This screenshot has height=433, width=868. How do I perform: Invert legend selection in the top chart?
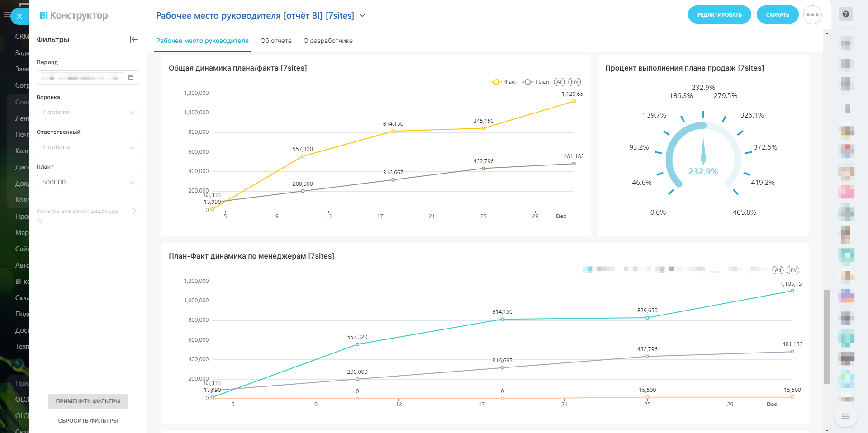(574, 82)
